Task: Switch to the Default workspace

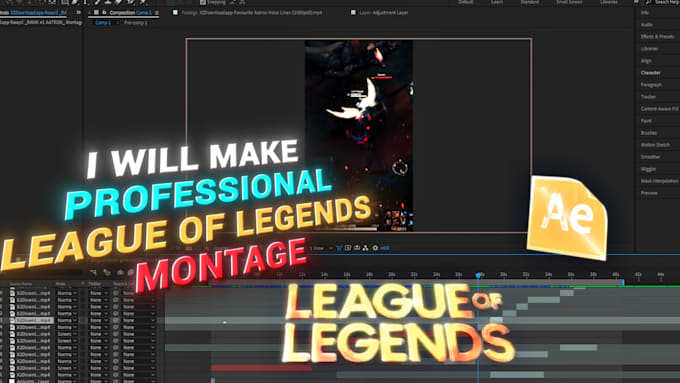Action: click(x=465, y=2)
